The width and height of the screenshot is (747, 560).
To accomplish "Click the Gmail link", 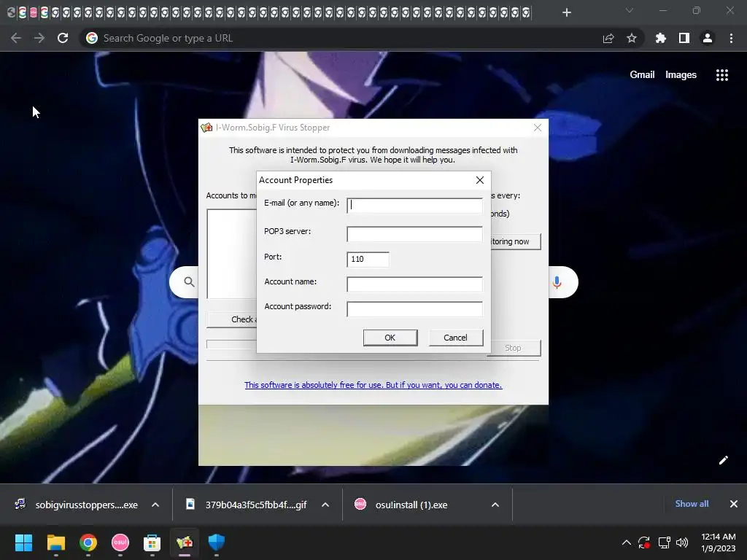I will pos(642,75).
